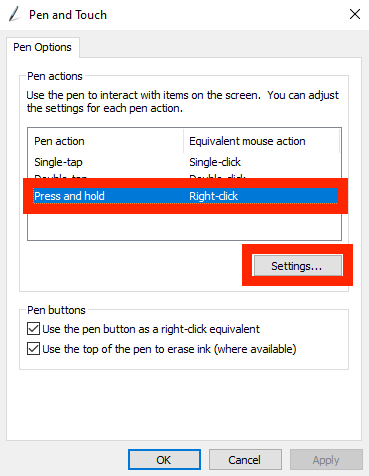Click the erase ink (where available) label text

pyautogui.click(x=169, y=349)
